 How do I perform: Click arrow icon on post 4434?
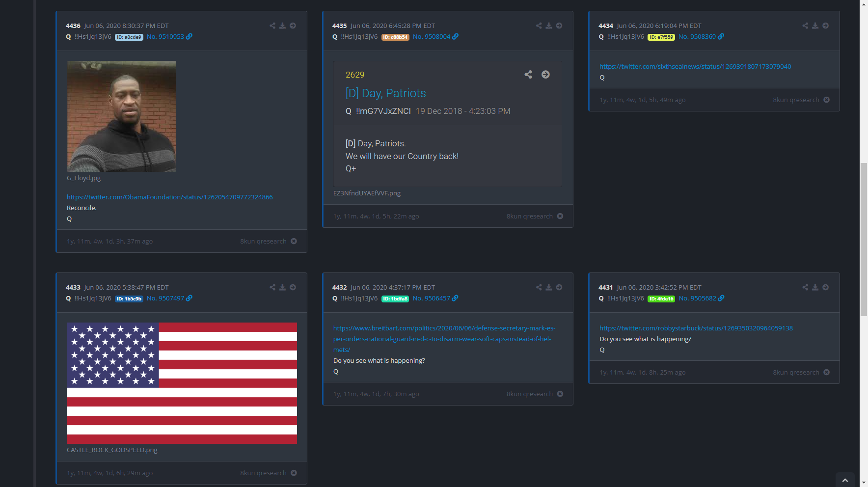(x=825, y=26)
